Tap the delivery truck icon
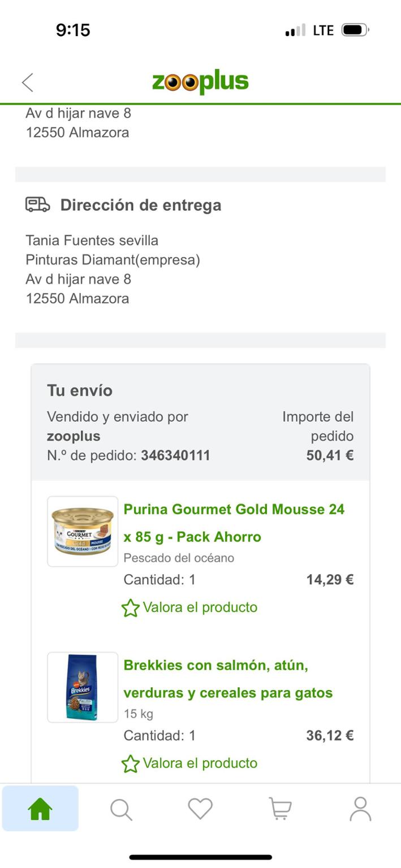 (x=38, y=205)
